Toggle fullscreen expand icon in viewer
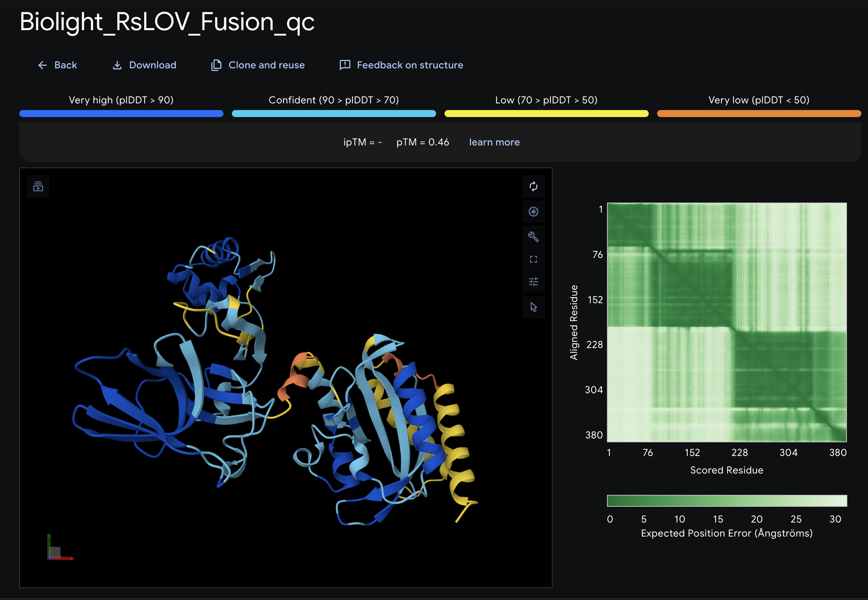This screenshot has height=600, width=868. (x=533, y=259)
